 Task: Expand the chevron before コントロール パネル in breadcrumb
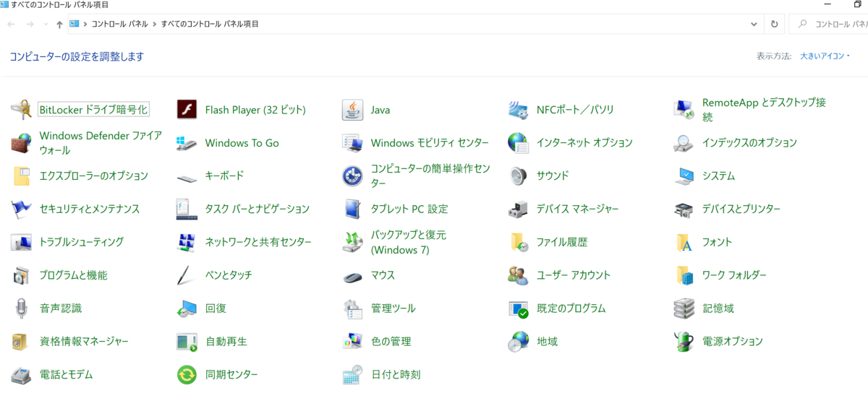pos(85,24)
